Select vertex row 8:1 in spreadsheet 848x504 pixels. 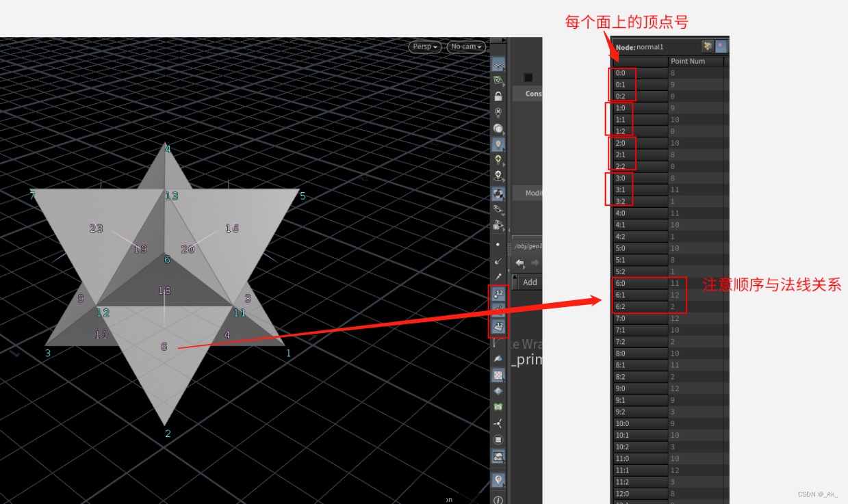(640, 365)
